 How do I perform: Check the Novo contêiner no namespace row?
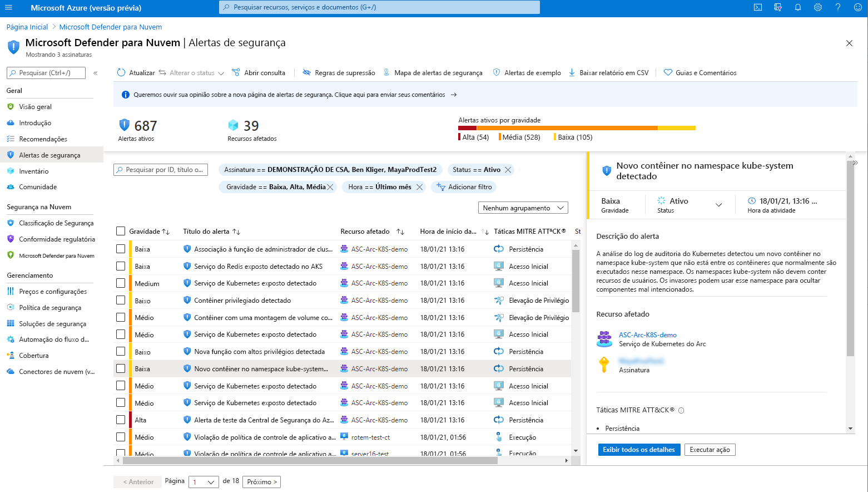[121, 368]
